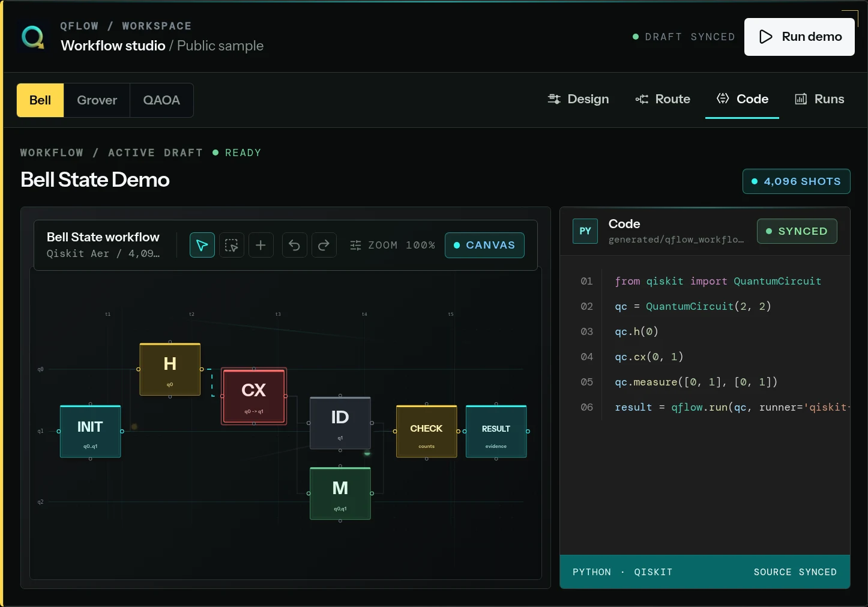Switch to the Grover workflow tab

click(x=97, y=100)
